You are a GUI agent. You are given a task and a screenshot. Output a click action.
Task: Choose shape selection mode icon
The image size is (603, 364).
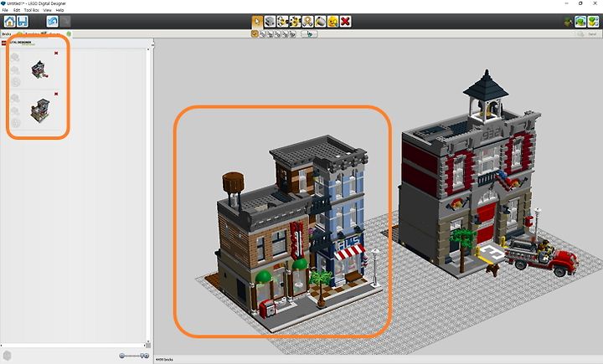(x=285, y=34)
